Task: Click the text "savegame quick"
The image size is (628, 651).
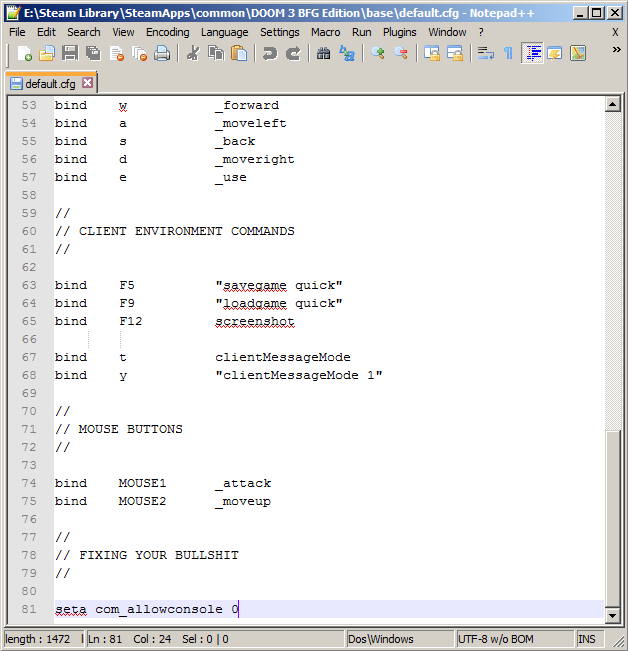Action: coord(279,286)
